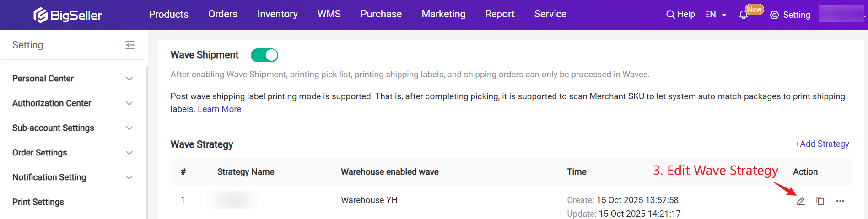This screenshot has height=219, width=868.
Task: Click the Setting gear icon
Action: click(774, 15)
